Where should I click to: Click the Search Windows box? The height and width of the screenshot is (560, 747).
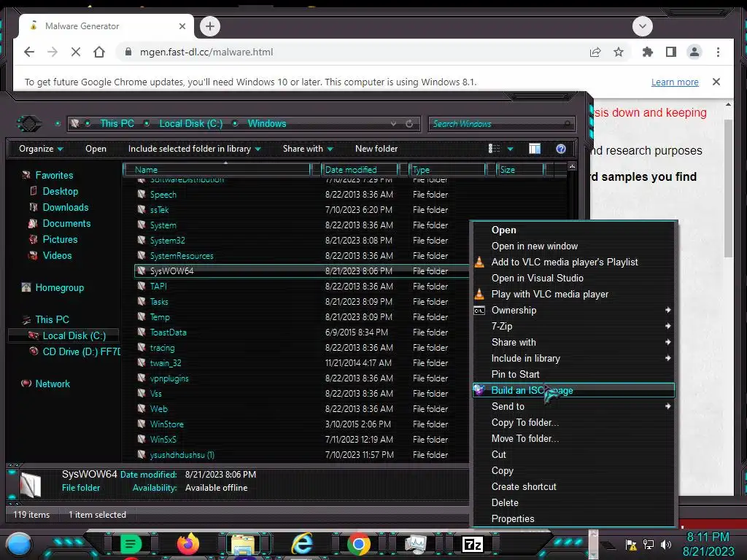coord(501,124)
